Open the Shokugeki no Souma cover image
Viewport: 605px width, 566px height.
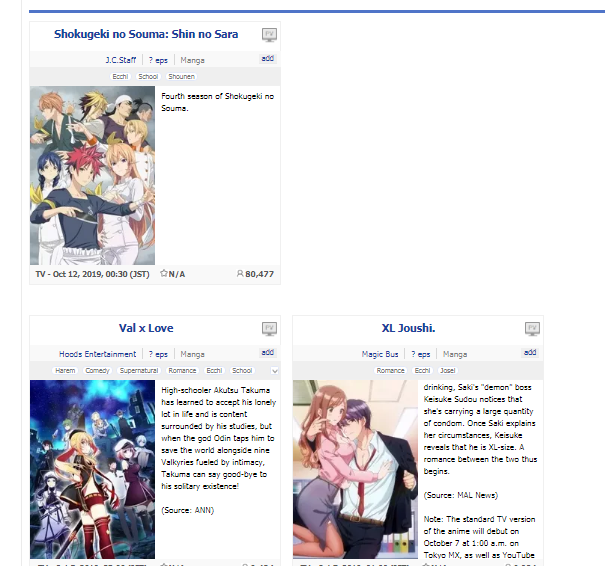click(x=93, y=176)
